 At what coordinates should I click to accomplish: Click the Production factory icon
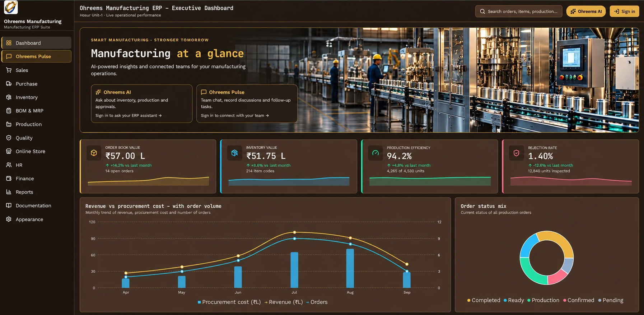9,124
